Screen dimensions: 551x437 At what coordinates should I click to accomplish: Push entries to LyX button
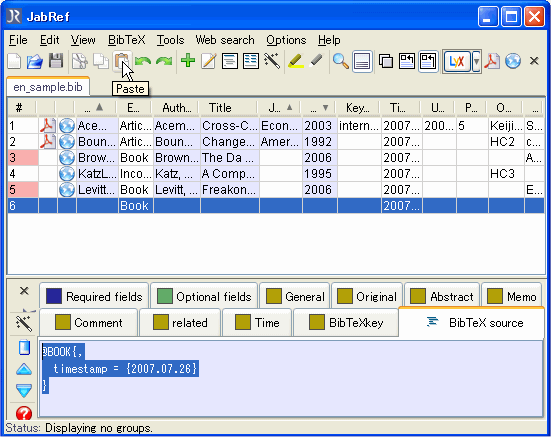[456, 61]
